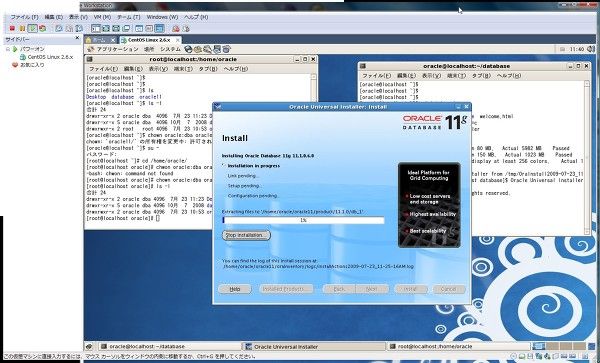Open ヘルプ(H) menu in oracle@localhost terminal
Screen dimensions: 600x363
509,76
